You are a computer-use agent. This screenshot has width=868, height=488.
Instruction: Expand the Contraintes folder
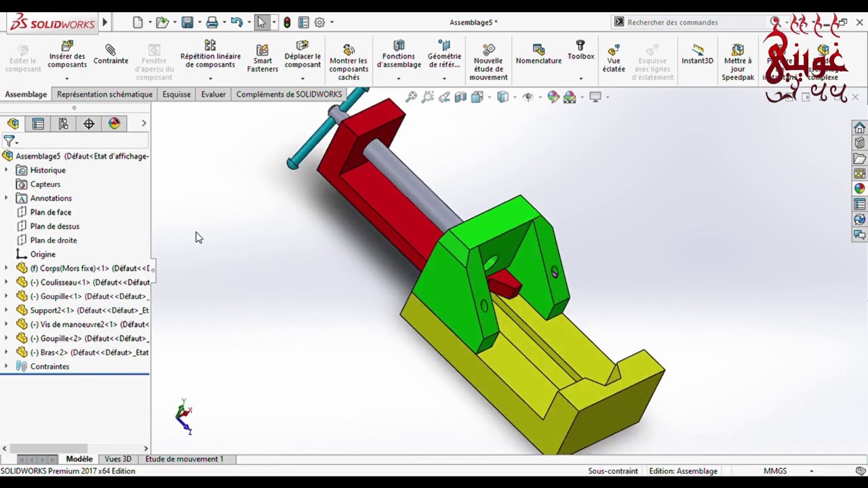tap(6, 366)
